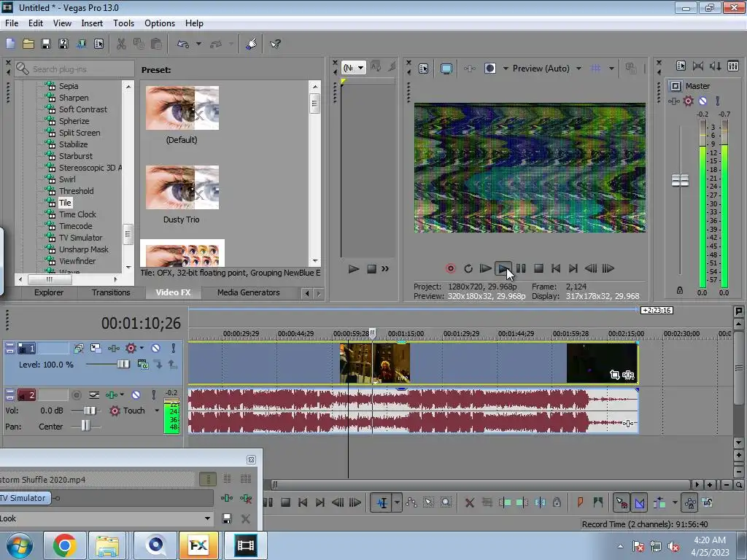Open the Edit menu
This screenshot has height=560, width=747.
click(x=36, y=23)
